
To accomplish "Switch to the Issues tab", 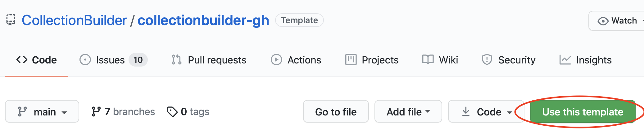I will 113,60.
